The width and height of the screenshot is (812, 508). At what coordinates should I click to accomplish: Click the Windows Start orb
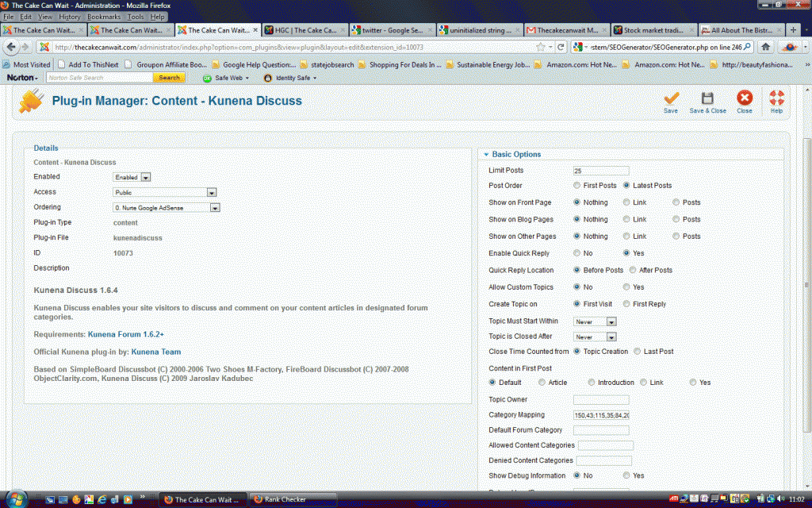[x=17, y=498]
